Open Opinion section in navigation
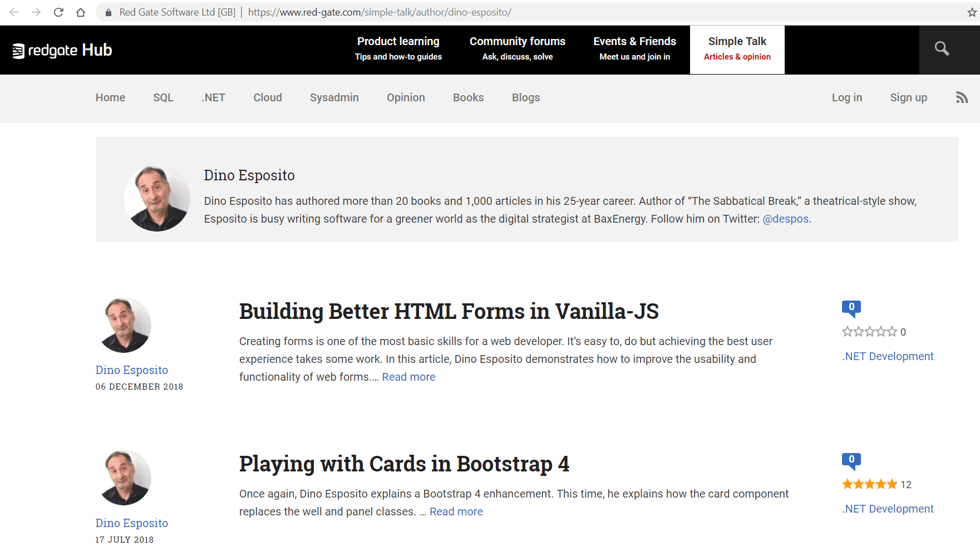 (406, 97)
